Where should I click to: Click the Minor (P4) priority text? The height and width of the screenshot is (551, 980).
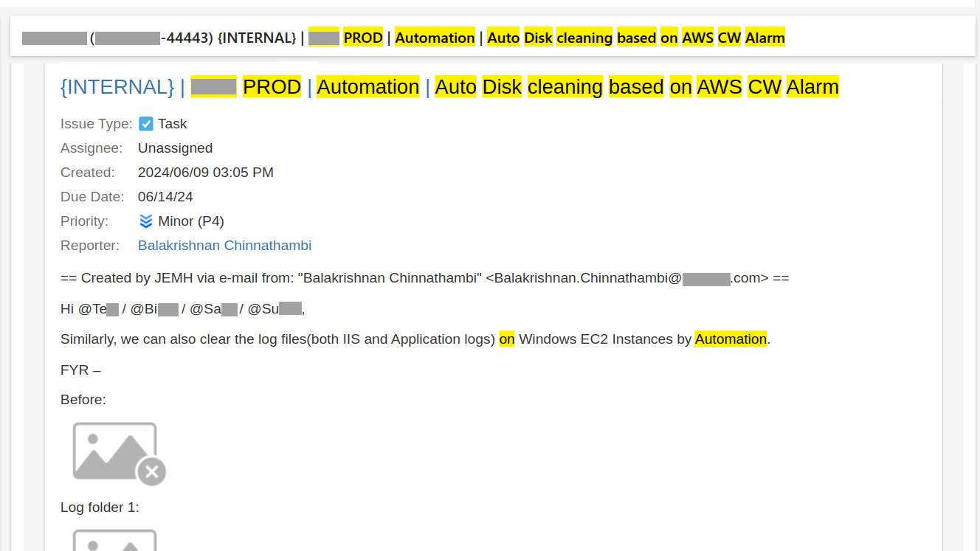[190, 221]
